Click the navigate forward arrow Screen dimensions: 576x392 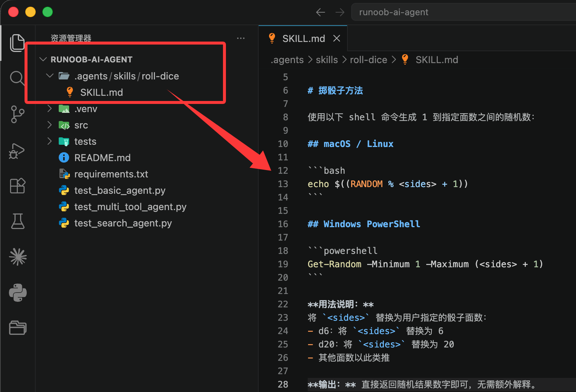pos(340,12)
